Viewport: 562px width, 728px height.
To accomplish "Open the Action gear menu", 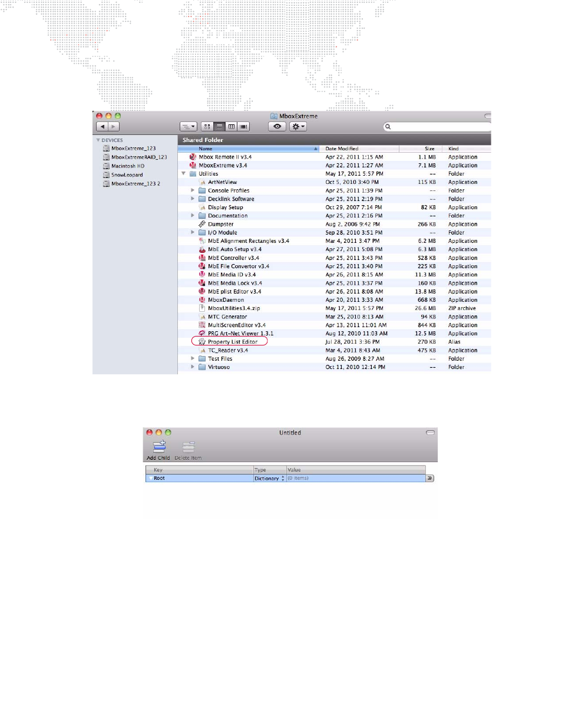I will click(x=298, y=127).
